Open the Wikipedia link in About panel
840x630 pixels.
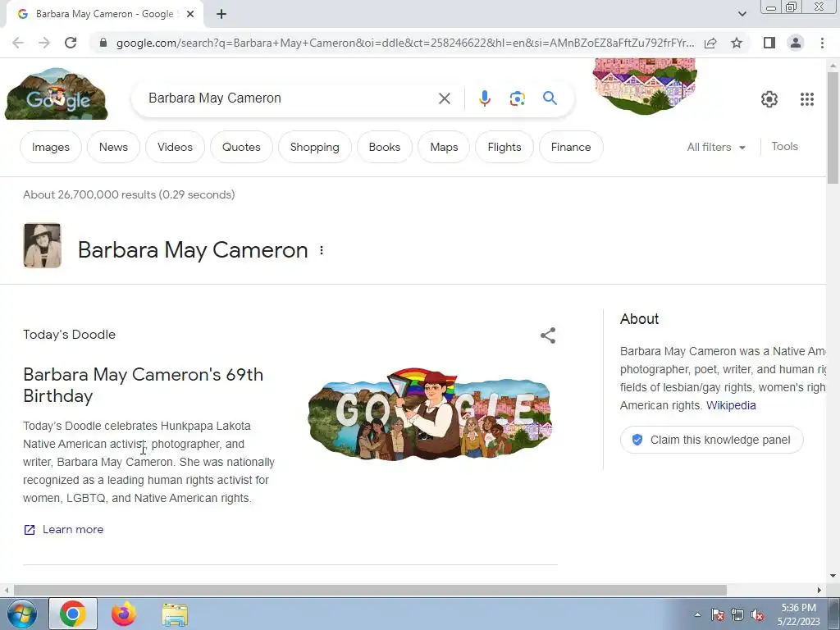point(731,405)
